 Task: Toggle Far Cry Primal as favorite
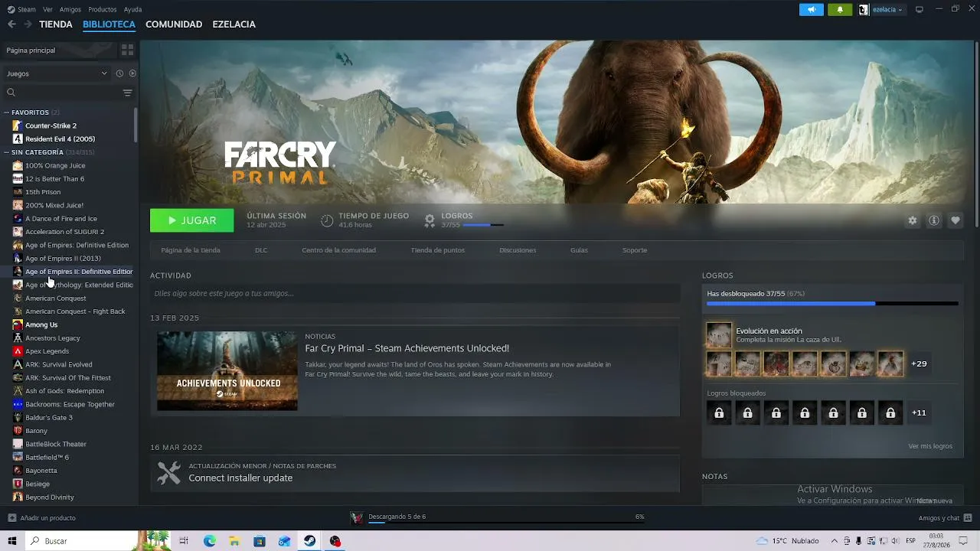point(955,220)
